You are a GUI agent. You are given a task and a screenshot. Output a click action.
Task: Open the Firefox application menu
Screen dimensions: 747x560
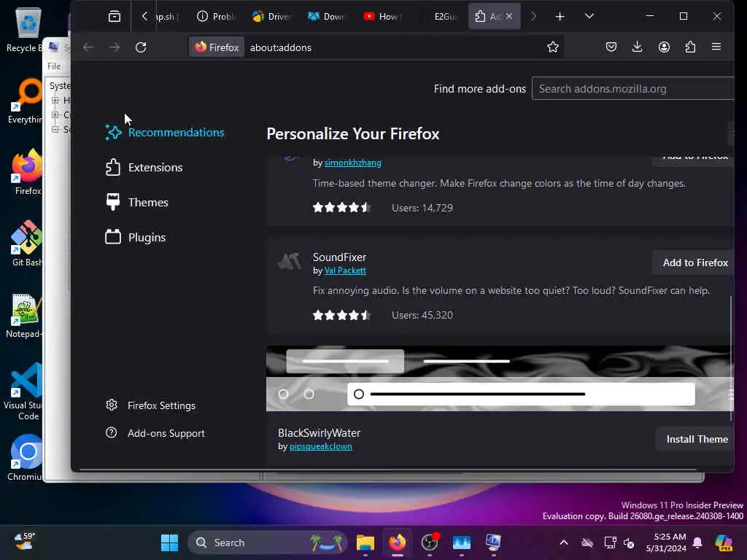(x=716, y=47)
